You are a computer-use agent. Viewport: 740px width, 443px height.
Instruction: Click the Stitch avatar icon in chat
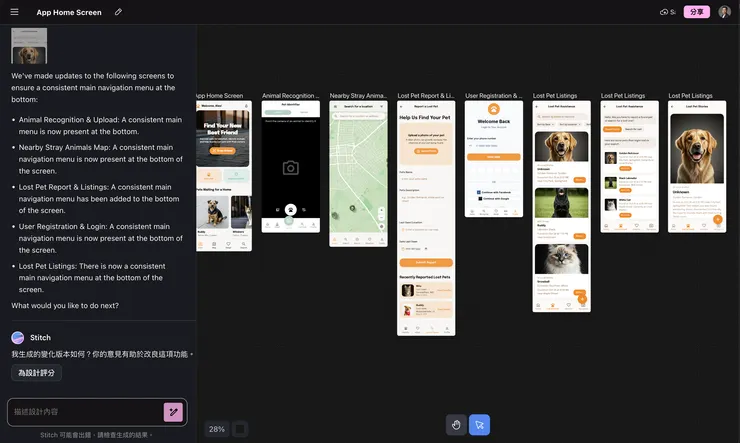[17, 337]
